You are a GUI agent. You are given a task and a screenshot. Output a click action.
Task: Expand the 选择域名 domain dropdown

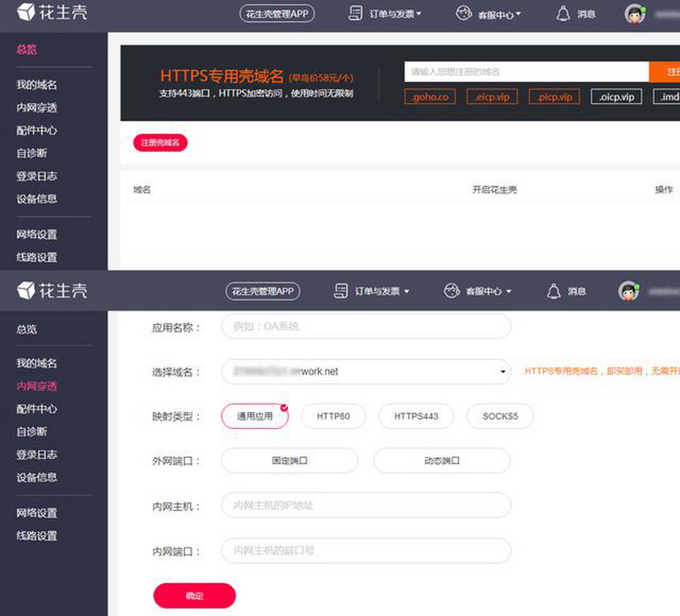click(x=502, y=372)
